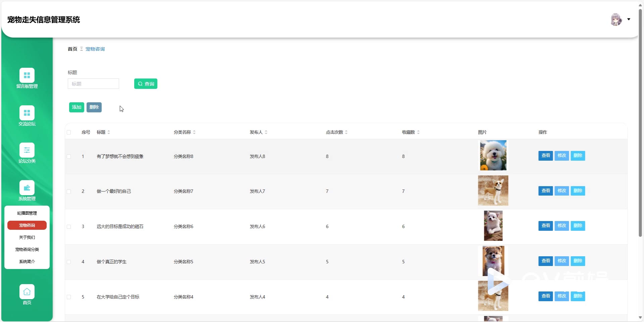Click the 系统管理 sidebar icon

tap(27, 188)
